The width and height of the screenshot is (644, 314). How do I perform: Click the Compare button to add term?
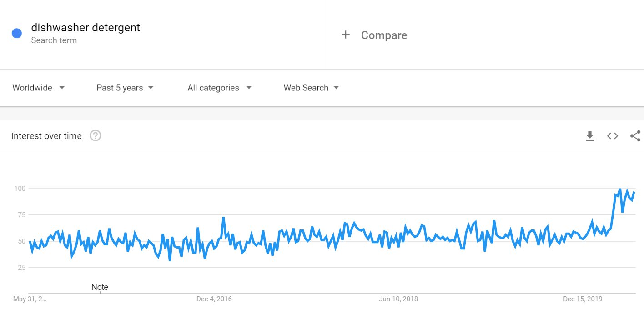pos(384,35)
